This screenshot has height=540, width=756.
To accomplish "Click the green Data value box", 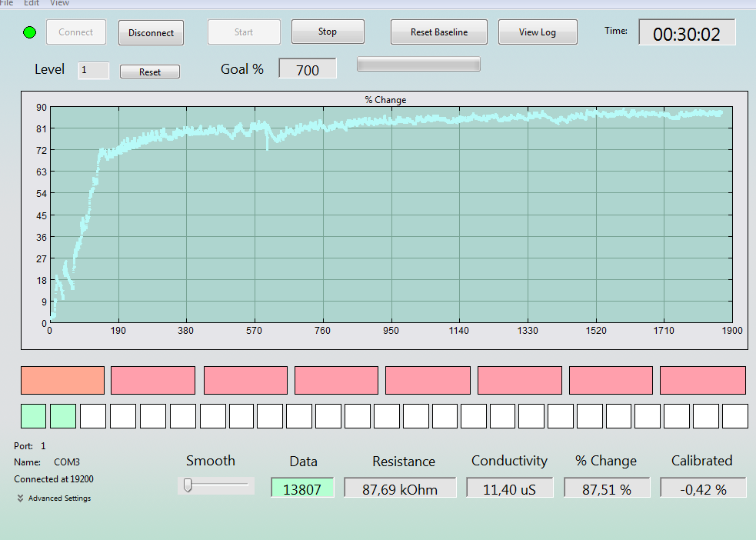I will tap(302, 488).
